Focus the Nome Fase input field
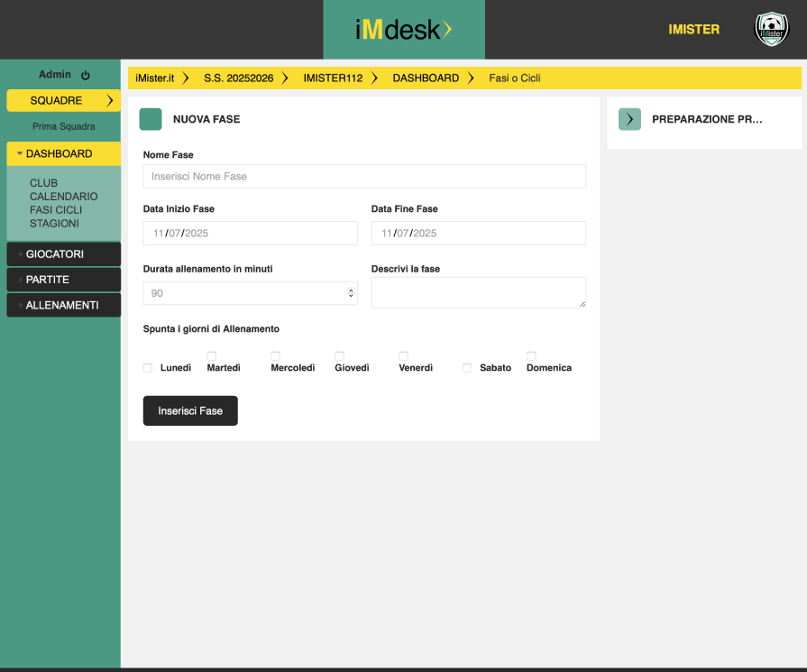 point(364,176)
